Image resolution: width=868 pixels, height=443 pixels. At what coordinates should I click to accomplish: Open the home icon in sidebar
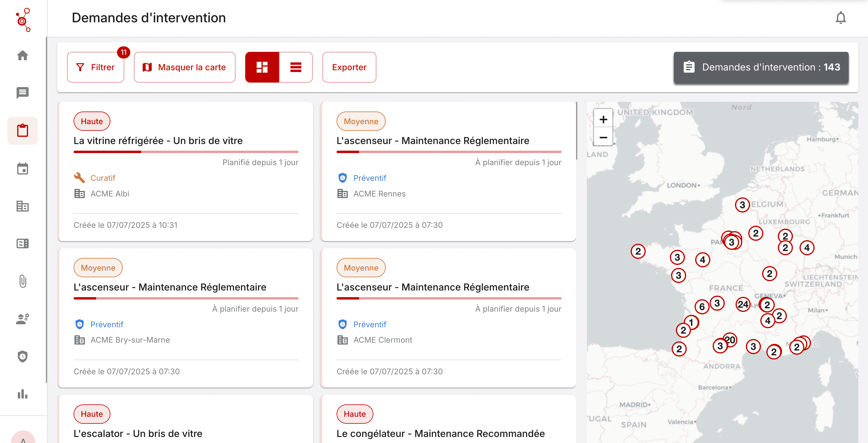[23, 55]
